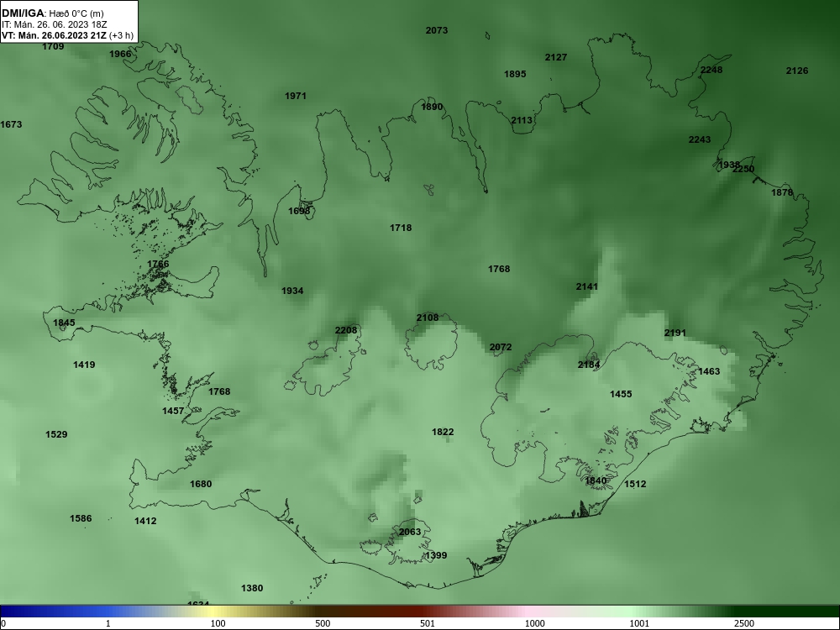The height and width of the screenshot is (630, 840).
Task: Click the 100 tick on the color scale
Action: click(218, 623)
